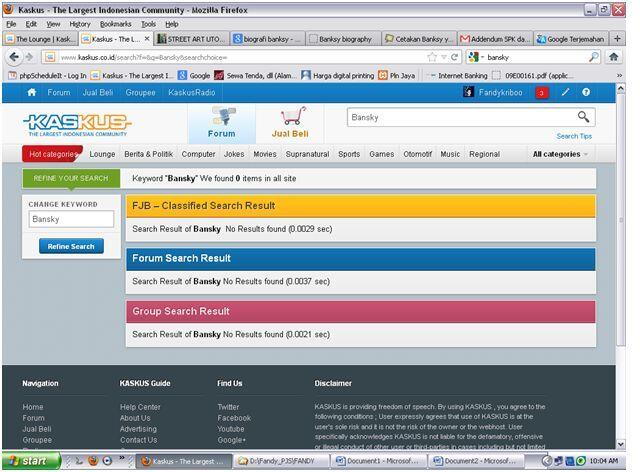Open the File menu

coord(11,24)
